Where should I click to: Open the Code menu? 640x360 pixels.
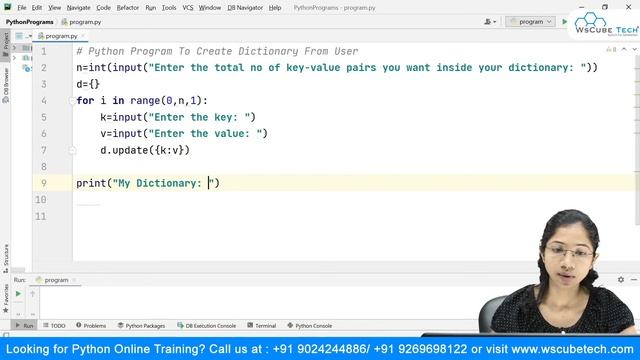(103, 8)
